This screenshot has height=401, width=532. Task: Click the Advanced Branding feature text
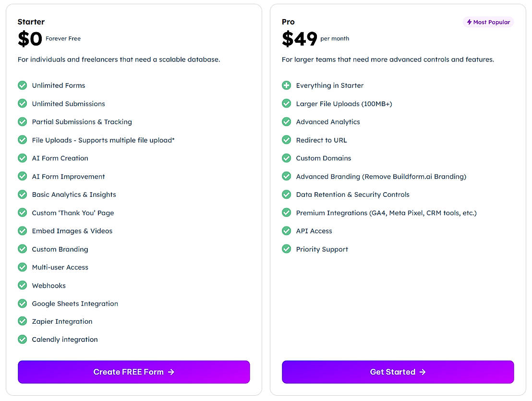[x=381, y=176]
